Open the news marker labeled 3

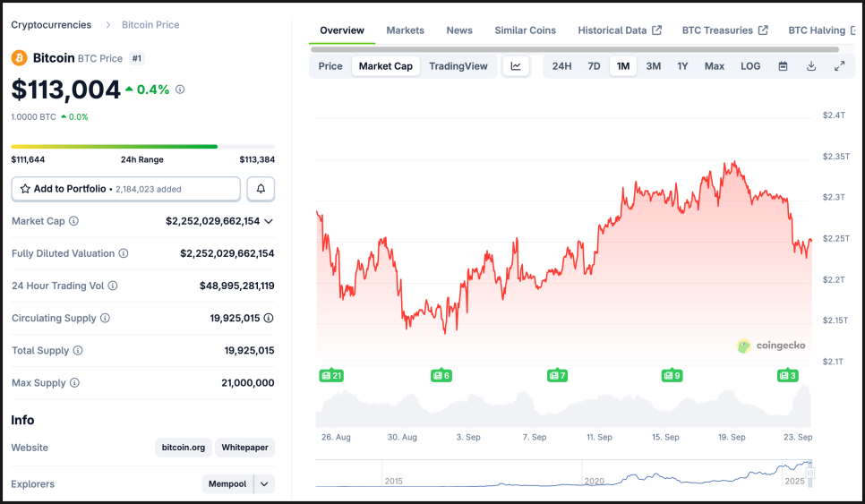tap(787, 375)
